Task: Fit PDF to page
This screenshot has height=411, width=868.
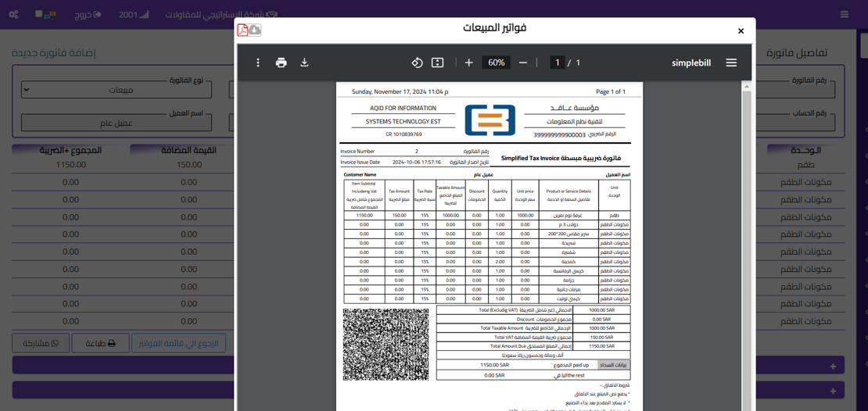Action: tap(437, 63)
